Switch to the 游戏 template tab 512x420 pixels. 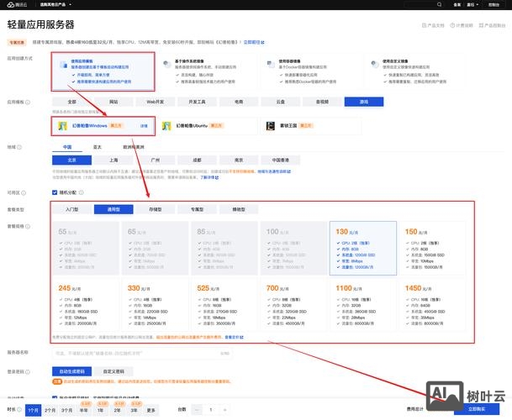363,101
